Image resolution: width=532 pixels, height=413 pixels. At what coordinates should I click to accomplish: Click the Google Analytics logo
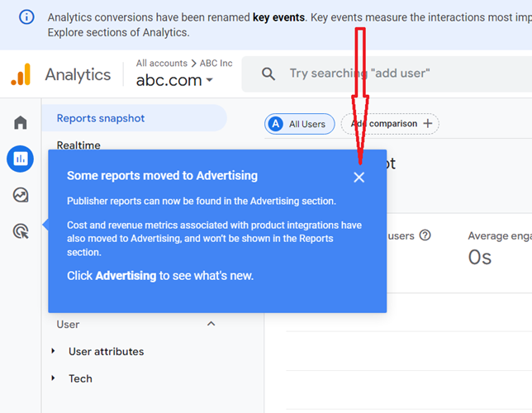click(x=21, y=74)
